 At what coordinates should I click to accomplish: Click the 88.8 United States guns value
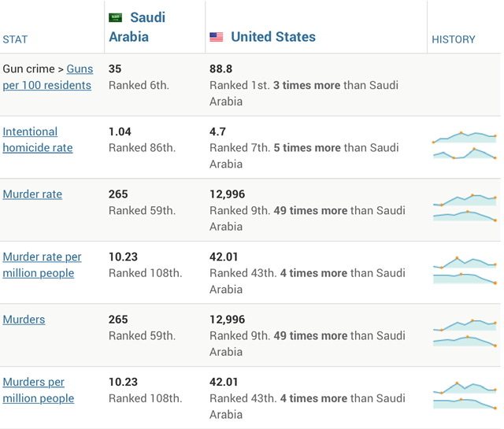point(220,69)
